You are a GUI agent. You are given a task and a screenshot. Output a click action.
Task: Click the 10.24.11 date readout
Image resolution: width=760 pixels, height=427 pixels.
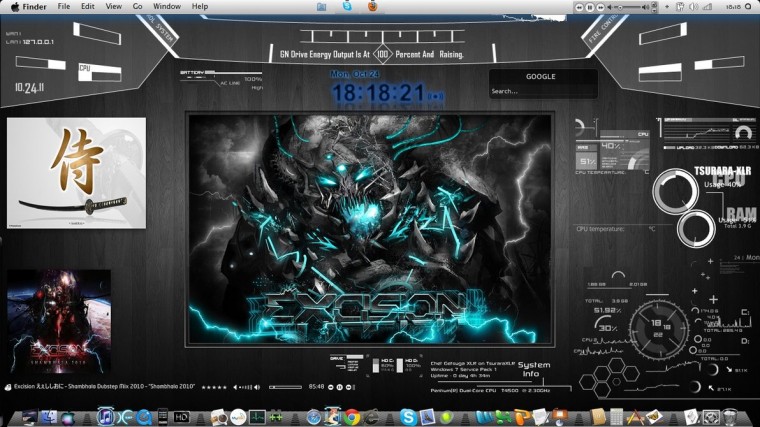[x=29, y=88]
